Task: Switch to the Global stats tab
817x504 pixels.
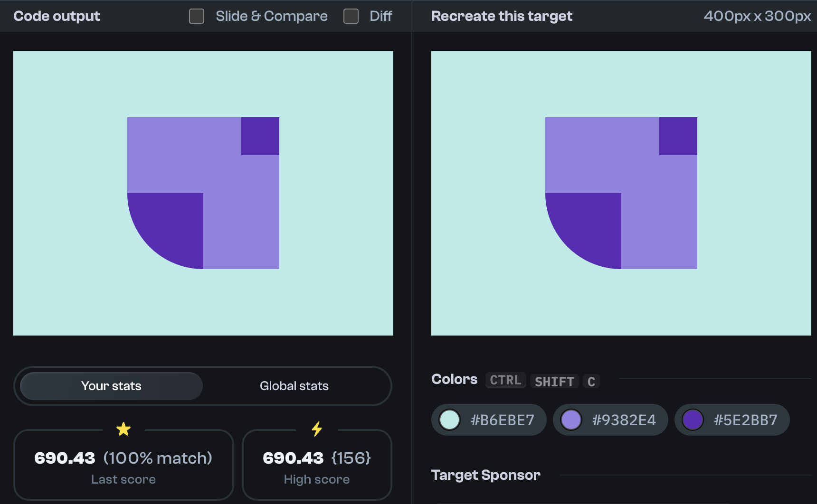Action: (294, 386)
